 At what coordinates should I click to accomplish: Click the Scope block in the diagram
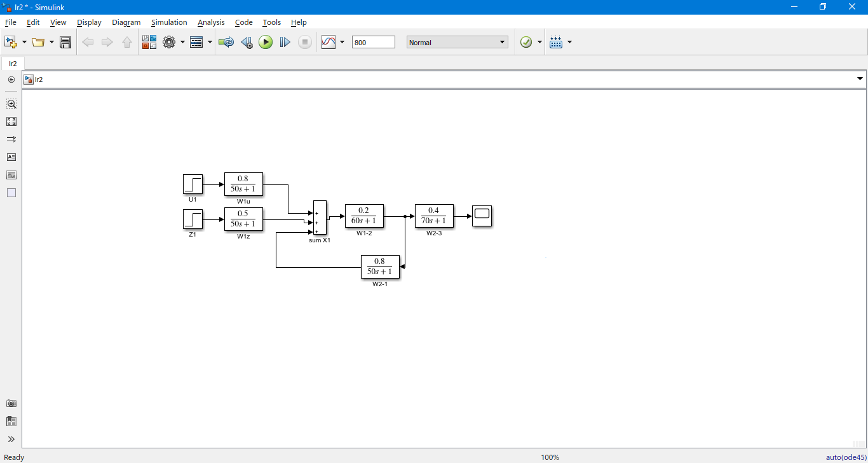[482, 216]
